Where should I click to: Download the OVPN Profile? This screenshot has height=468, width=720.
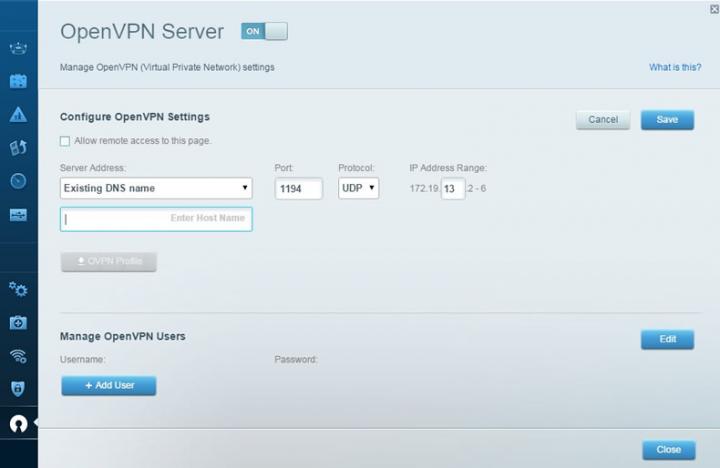point(109,262)
